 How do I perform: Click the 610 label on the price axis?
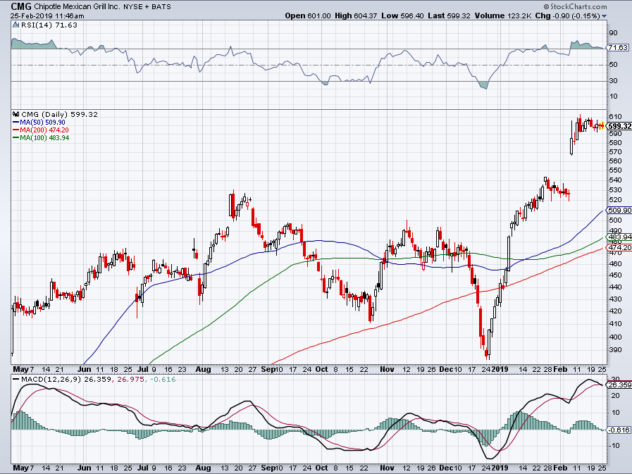615,116
